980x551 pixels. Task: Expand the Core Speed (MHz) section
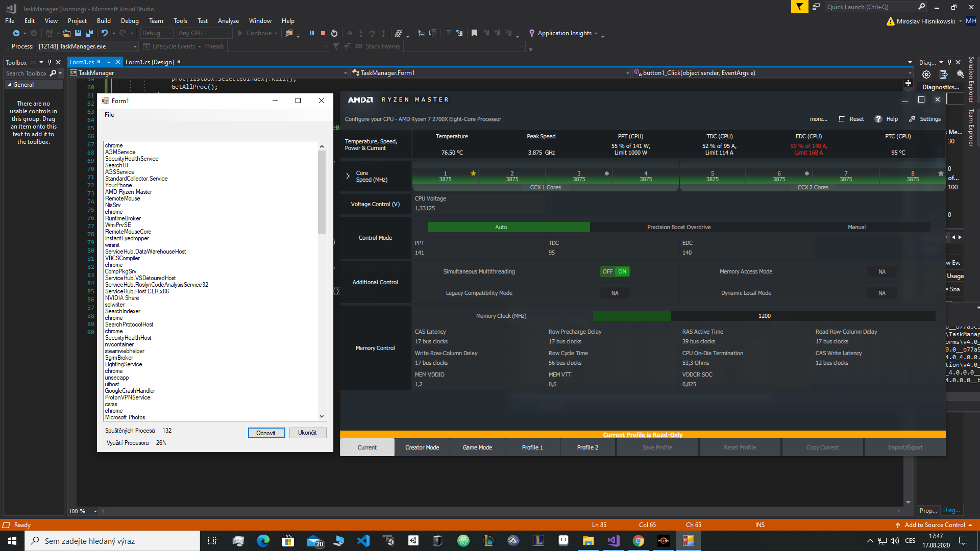[x=348, y=176]
